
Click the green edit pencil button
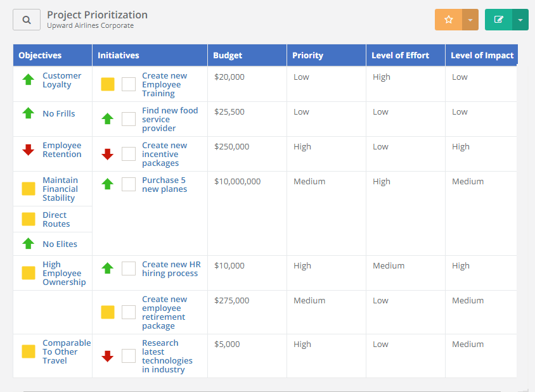tap(498, 20)
